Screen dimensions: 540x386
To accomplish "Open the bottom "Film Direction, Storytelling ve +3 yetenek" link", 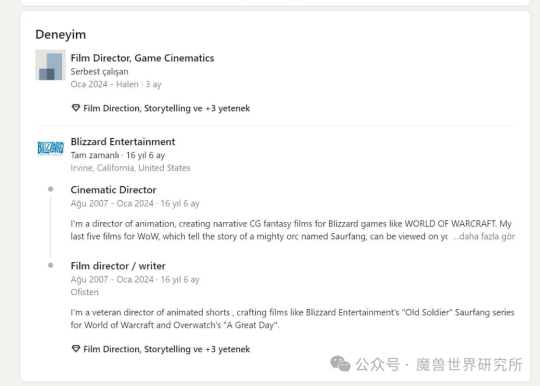I will [166, 349].
